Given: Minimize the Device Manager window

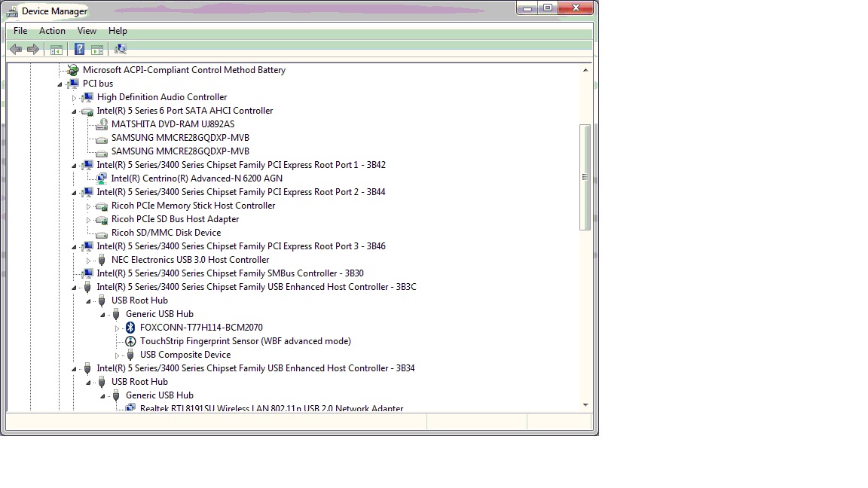Looking at the screenshot, I should 527,8.
